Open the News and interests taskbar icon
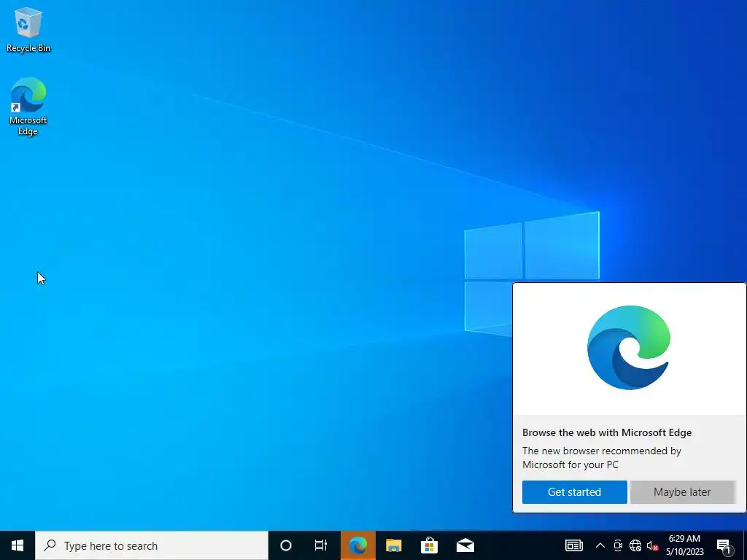Image resolution: width=747 pixels, height=560 pixels. click(573, 545)
